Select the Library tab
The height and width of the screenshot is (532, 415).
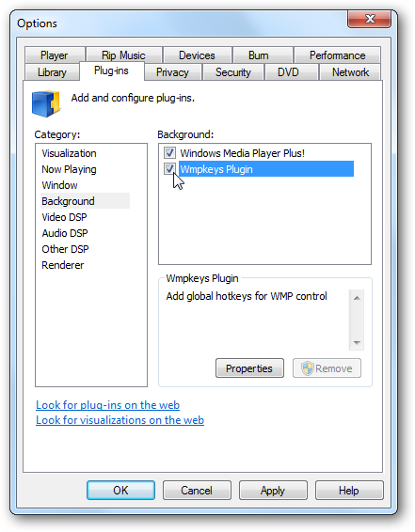coord(52,72)
